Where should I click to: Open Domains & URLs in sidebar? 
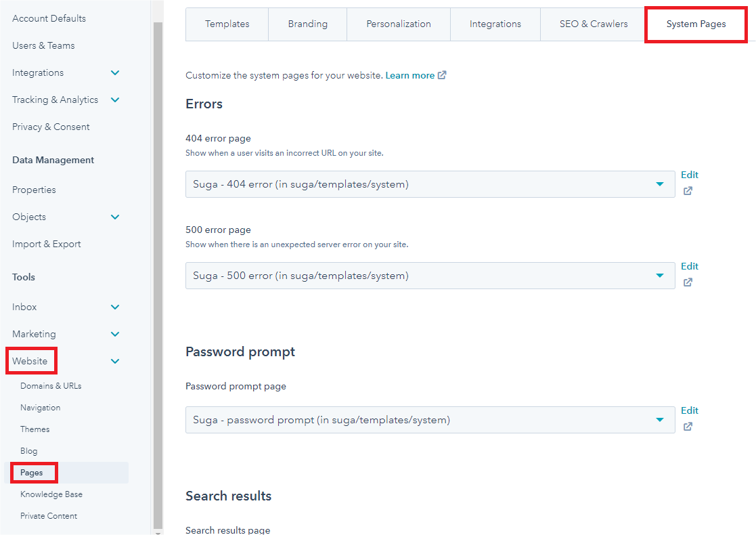tap(51, 386)
